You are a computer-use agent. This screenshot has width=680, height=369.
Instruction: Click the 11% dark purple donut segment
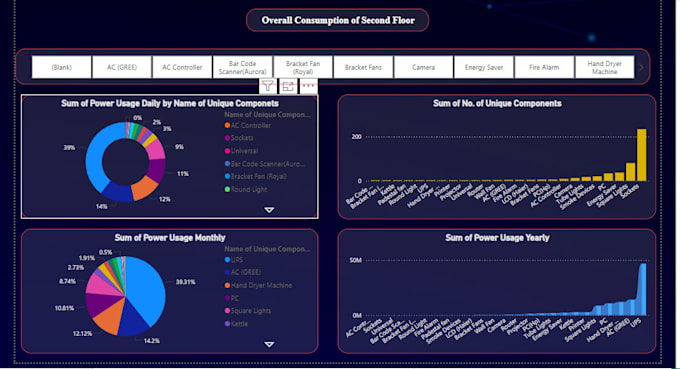[157, 170]
